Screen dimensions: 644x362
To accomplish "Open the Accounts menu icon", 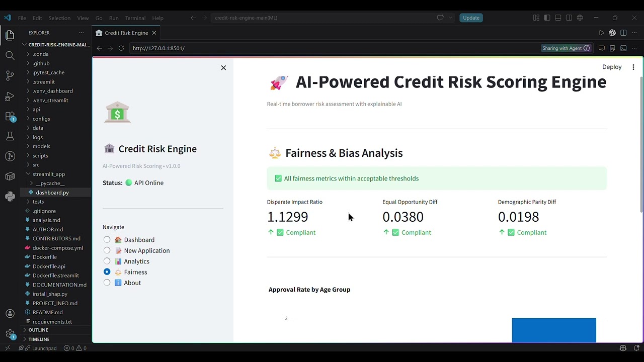I will click(x=10, y=314).
